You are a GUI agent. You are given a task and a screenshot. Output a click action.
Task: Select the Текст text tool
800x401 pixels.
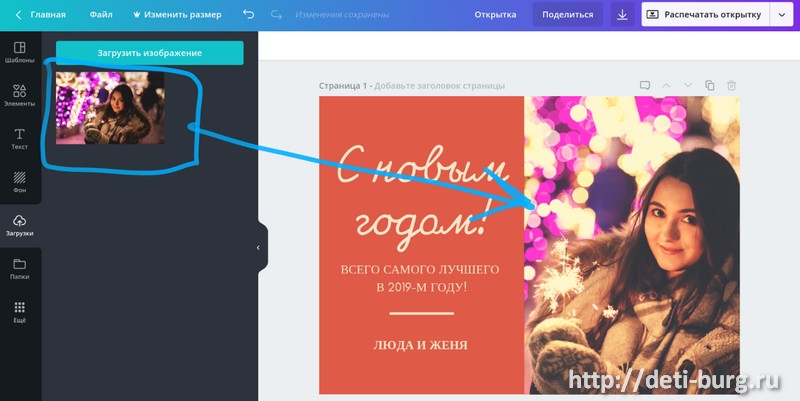click(19, 139)
